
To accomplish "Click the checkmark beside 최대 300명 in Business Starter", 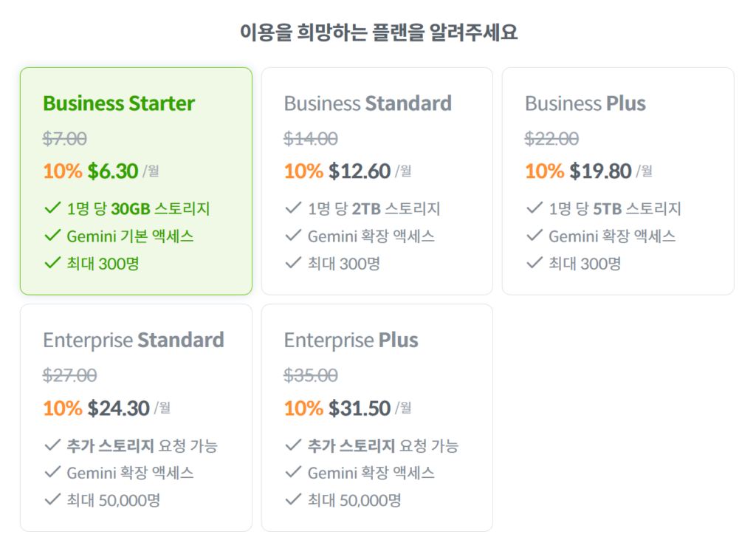I will (54, 264).
